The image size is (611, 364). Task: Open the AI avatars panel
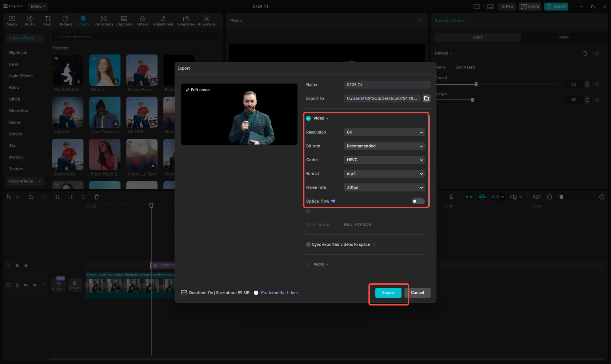(x=206, y=20)
